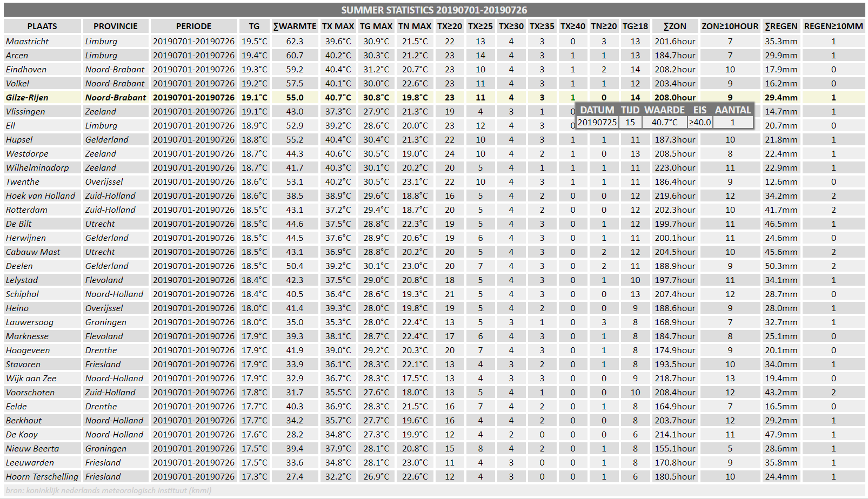This screenshot has height=499, width=868.
Task: Sort table by PLAATS column header
Action: (42, 26)
